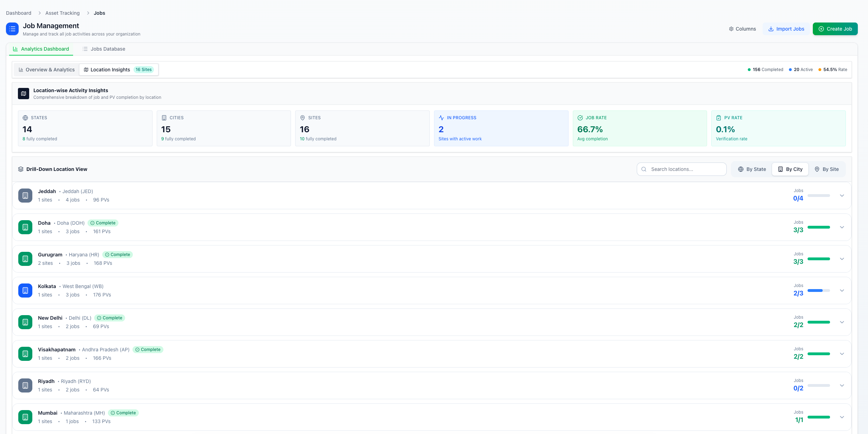
Task: Click the Search locations input field
Action: (681, 169)
